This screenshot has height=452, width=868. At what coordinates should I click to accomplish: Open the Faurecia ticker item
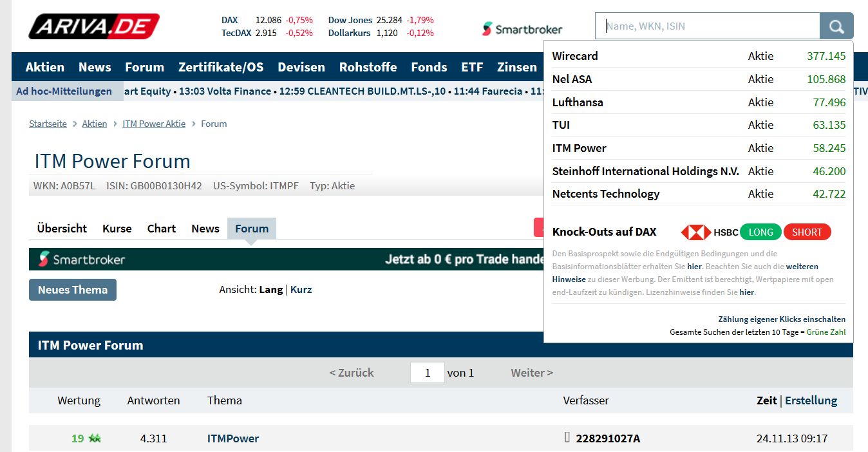click(488, 91)
